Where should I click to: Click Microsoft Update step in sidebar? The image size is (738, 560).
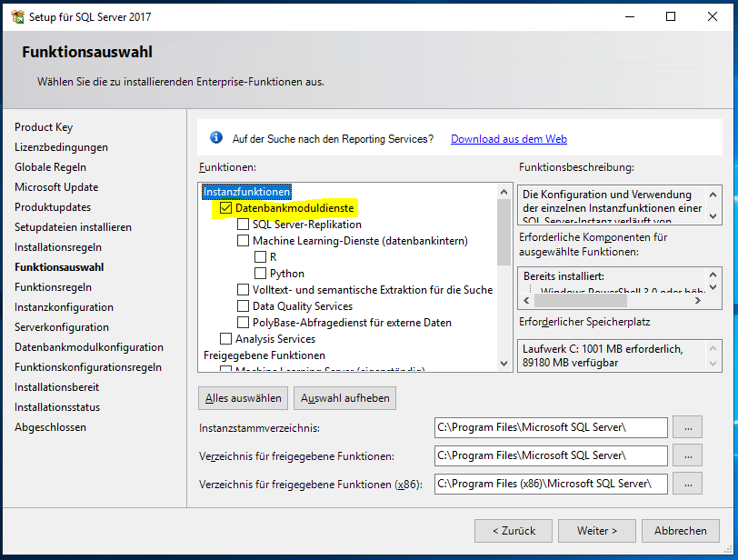pyautogui.click(x=56, y=187)
